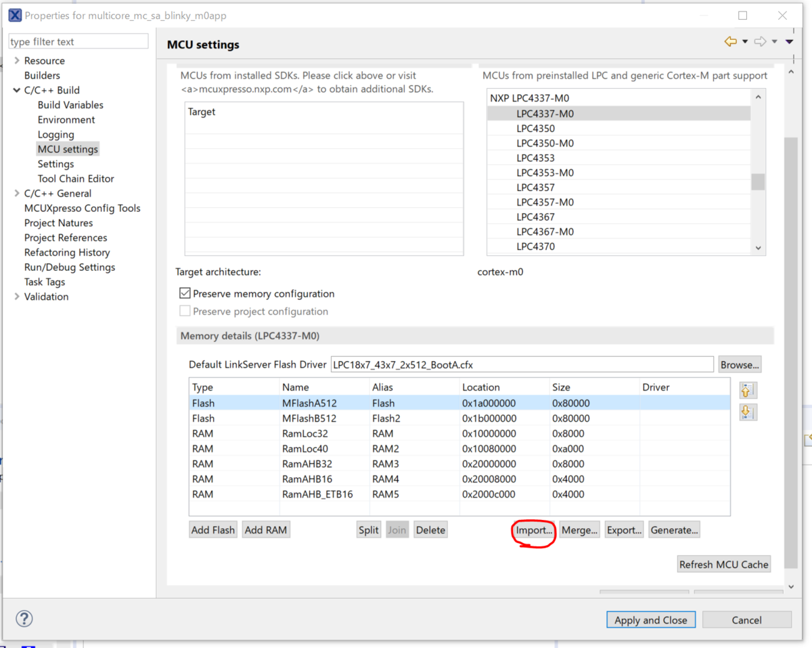Click the MCU list scrollbar thumb

pyautogui.click(x=758, y=181)
